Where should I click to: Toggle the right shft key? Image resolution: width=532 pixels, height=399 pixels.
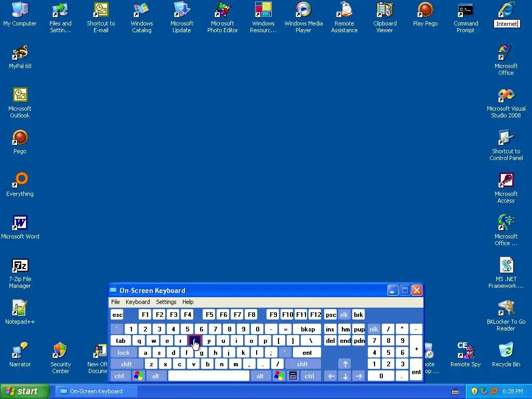coord(302,364)
